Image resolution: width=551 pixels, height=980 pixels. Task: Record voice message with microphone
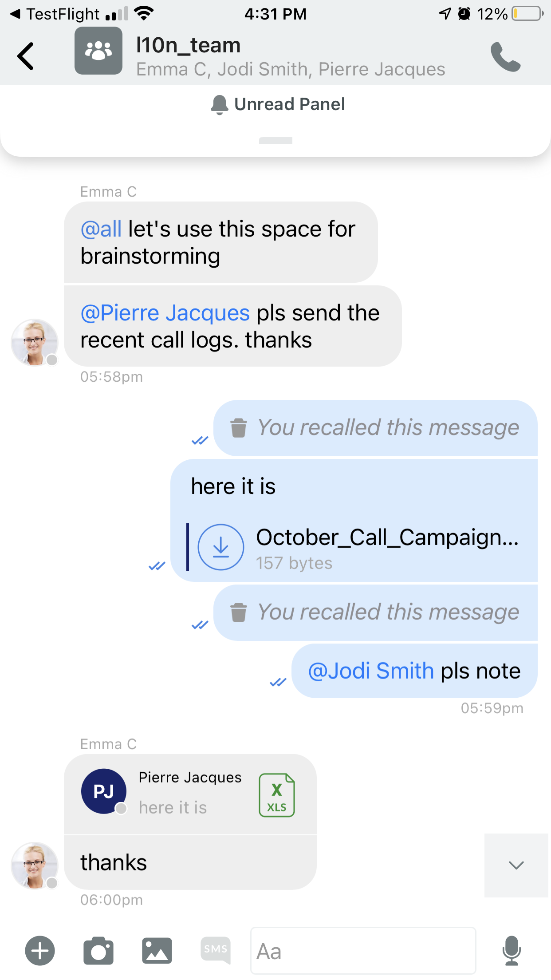tap(511, 951)
